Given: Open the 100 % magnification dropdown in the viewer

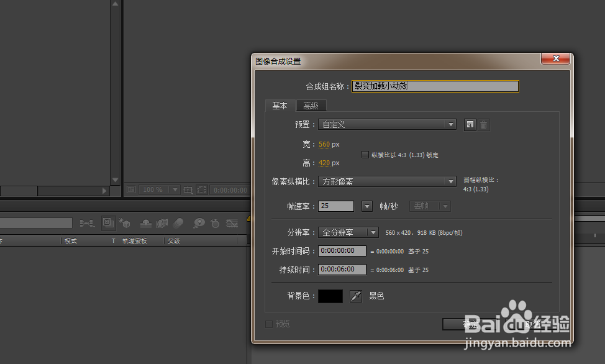Looking at the screenshot, I should pos(160,189).
